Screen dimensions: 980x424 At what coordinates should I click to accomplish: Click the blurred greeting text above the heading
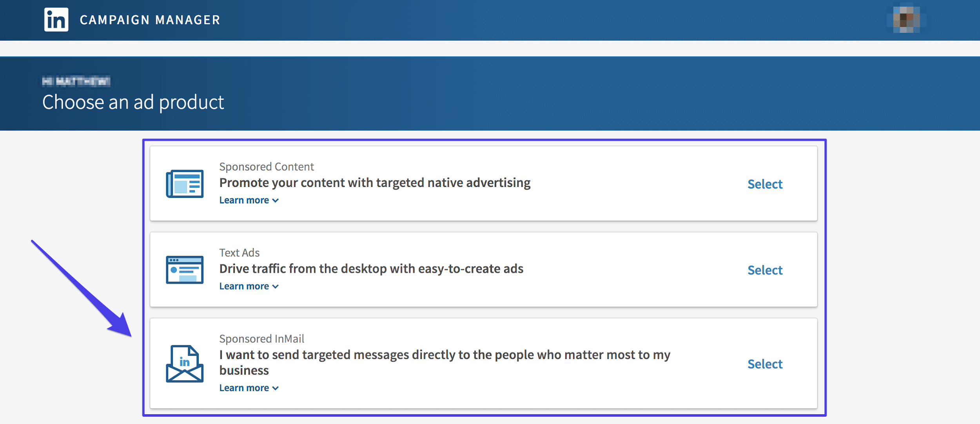[x=76, y=82]
